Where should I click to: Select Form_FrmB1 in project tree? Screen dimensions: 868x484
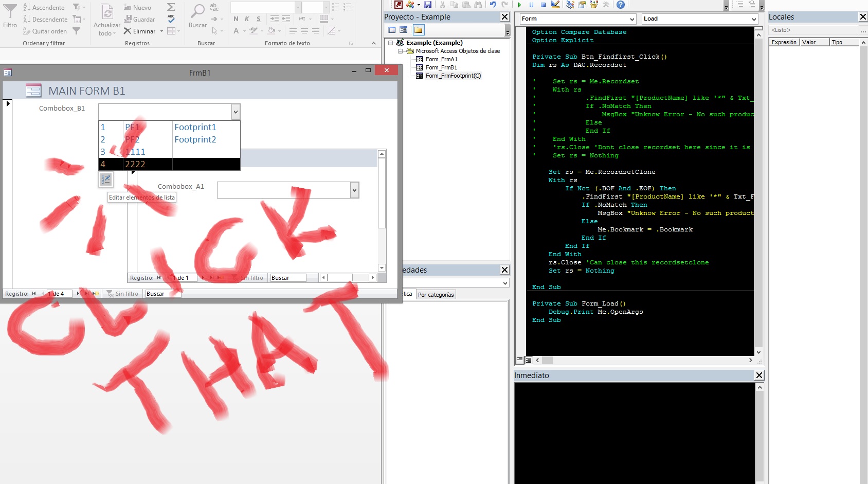pos(441,67)
